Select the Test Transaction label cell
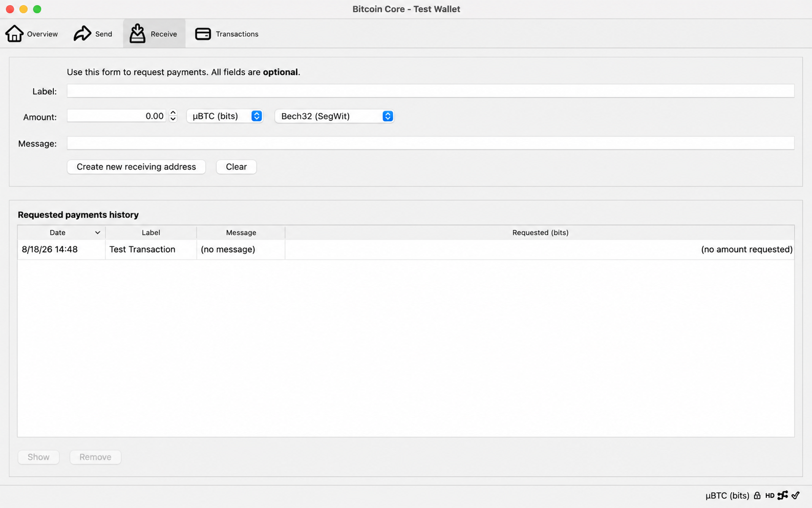The height and width of the screenshot is (508, 812). pos(151,249)
